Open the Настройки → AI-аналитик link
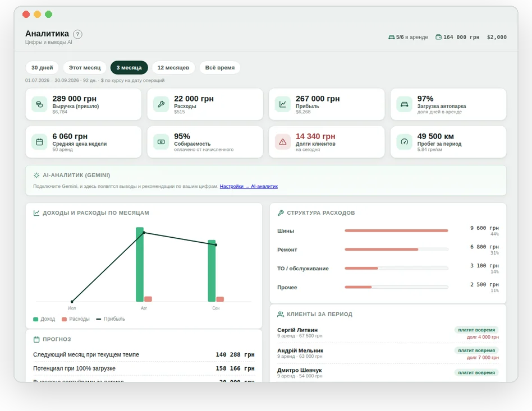This screenshot has width=532, height=411. [249, 186]
